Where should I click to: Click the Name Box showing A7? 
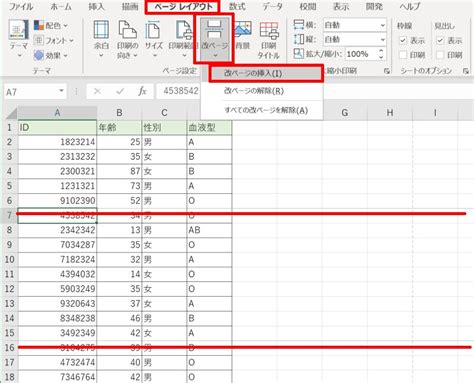(31, 92)
